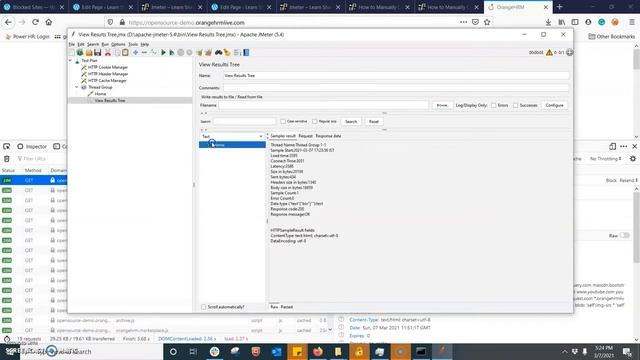The height and width of the screenshot is (360, 640).
Task: Click the Search button in results panel
Action: point(351,122)
